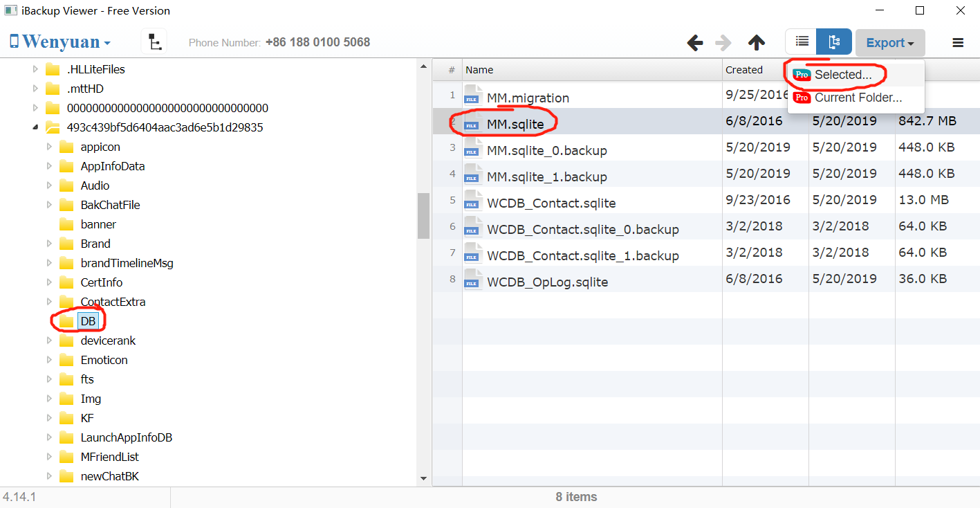Click the LaunchAppInfoDB folder icon
The width and height of the screenshot is (980, 508).
click(x=66, y=437)
